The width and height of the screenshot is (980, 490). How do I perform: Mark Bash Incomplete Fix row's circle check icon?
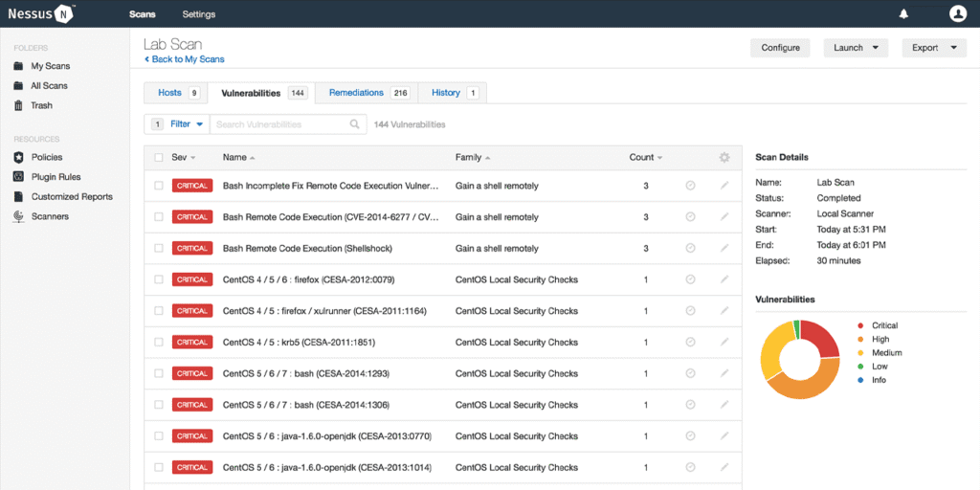click(x=691, y=186)
